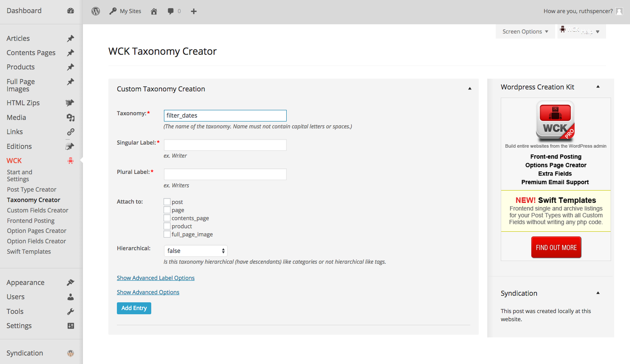Click the WordPress logo in toolbar
The width and height of the screenshot is (630, 364).
(96, 11)
